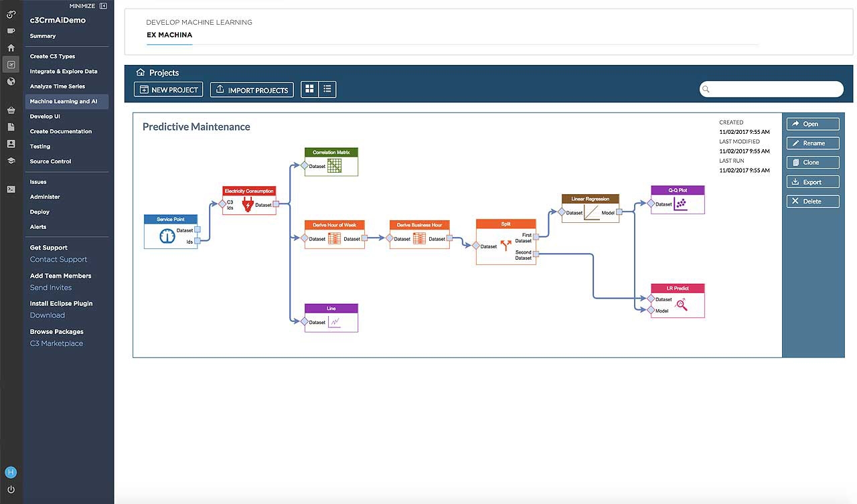Click the Send Invites link
Screen dimensions: 857x504
click(x=51, y=288)
